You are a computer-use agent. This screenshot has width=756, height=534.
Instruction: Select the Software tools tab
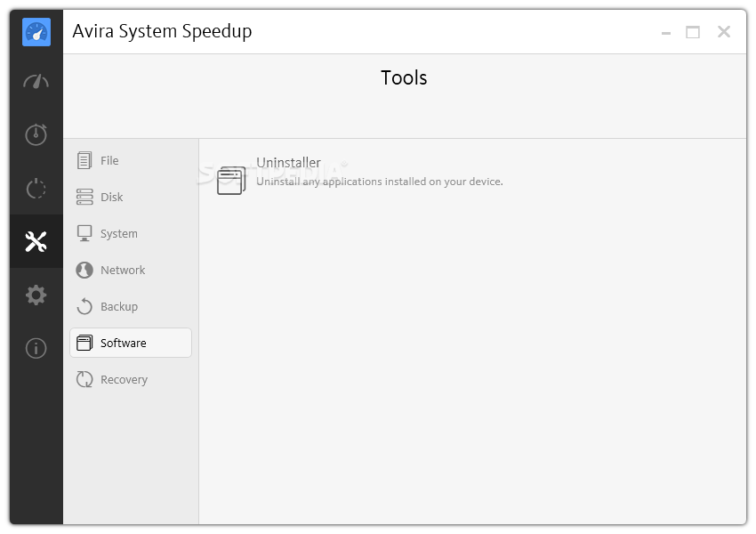[131, 343]
